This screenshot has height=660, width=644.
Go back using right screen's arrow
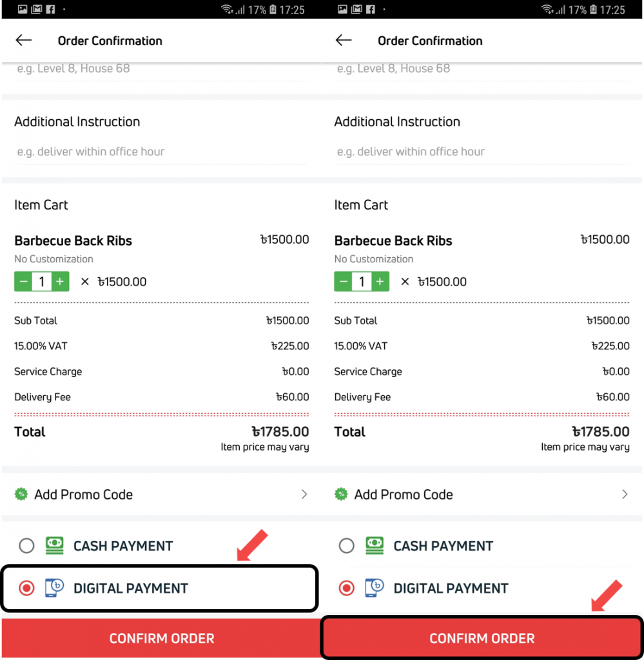point(344,41)
